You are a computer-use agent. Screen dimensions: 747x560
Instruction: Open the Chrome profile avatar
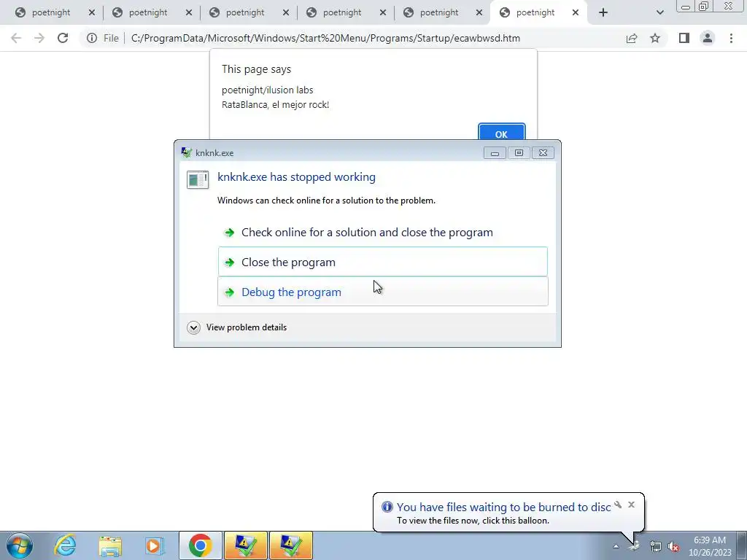[708, 38]
